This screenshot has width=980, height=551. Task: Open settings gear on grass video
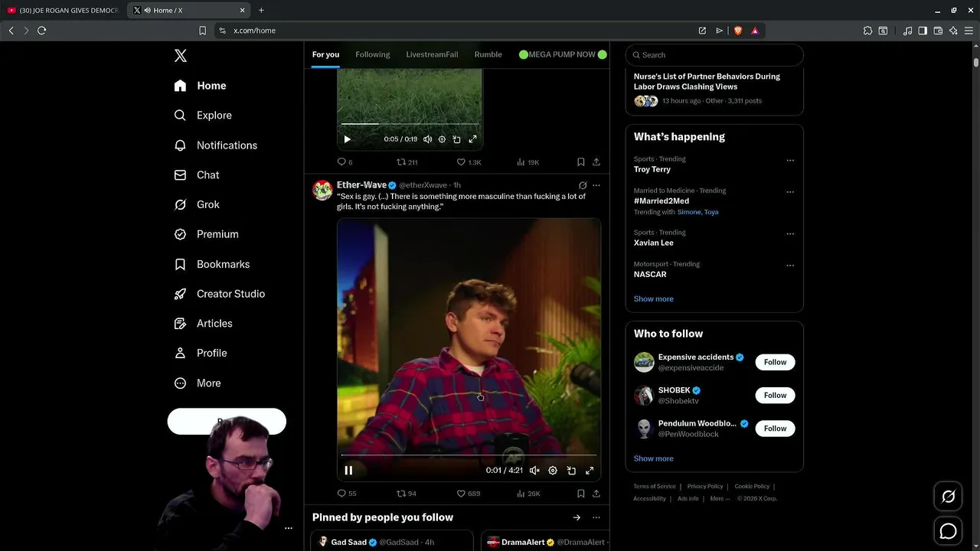coord(442,139)
